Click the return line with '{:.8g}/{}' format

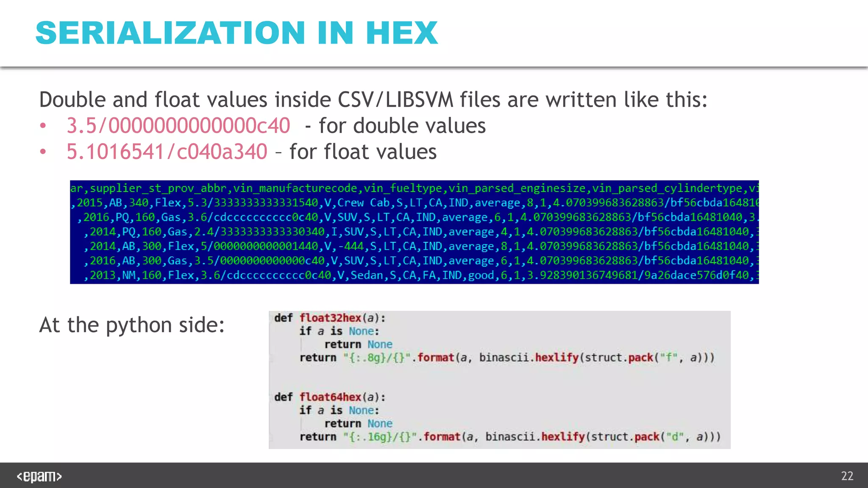tap(507, 358)
